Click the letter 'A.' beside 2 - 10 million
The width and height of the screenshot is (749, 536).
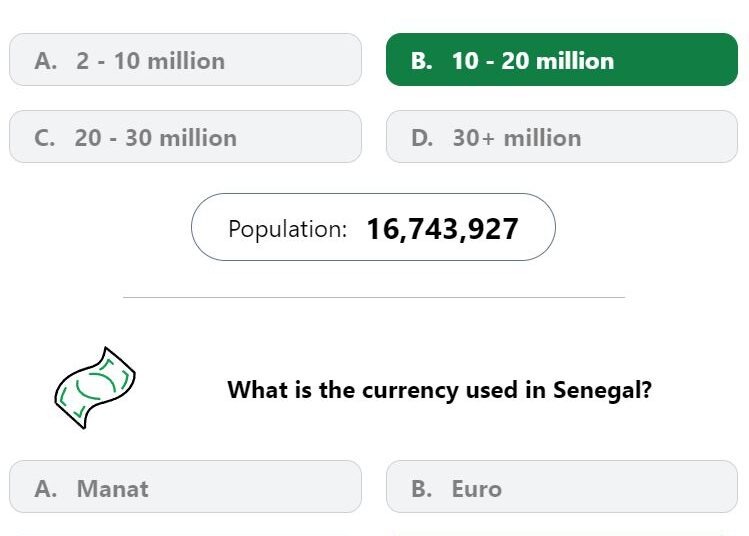[x=45, y=61]
